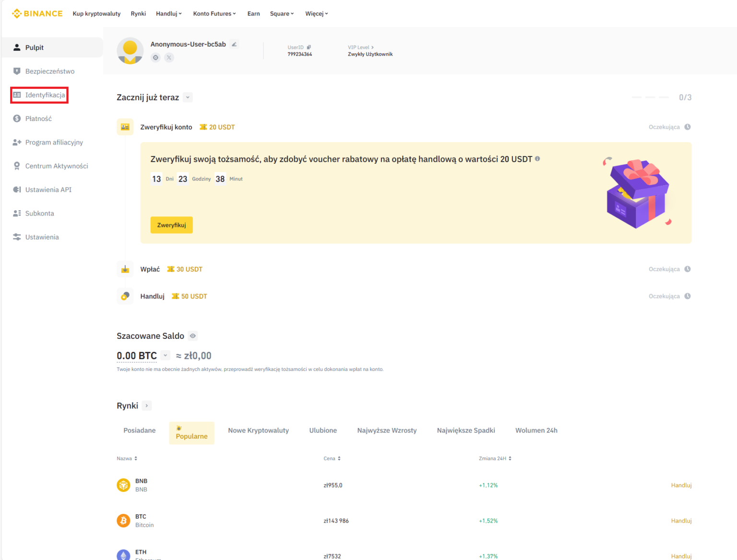Click the clock icon in the Handluj step row

(688, 296)
